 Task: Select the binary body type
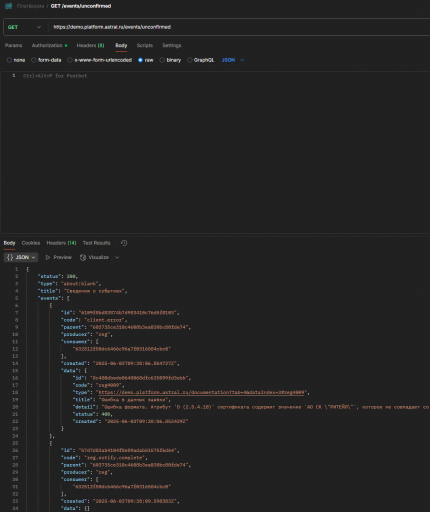pyautogui.click(x=162, y=60)
